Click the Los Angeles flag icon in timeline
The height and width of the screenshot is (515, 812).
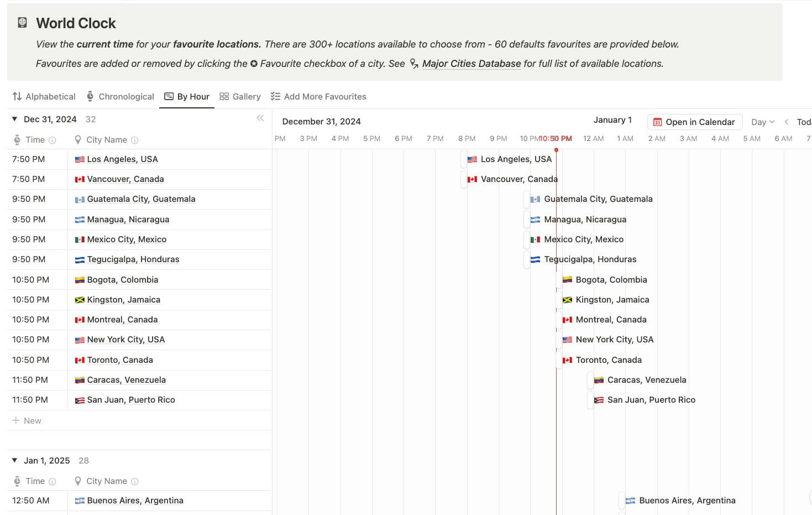pos(472,159)
